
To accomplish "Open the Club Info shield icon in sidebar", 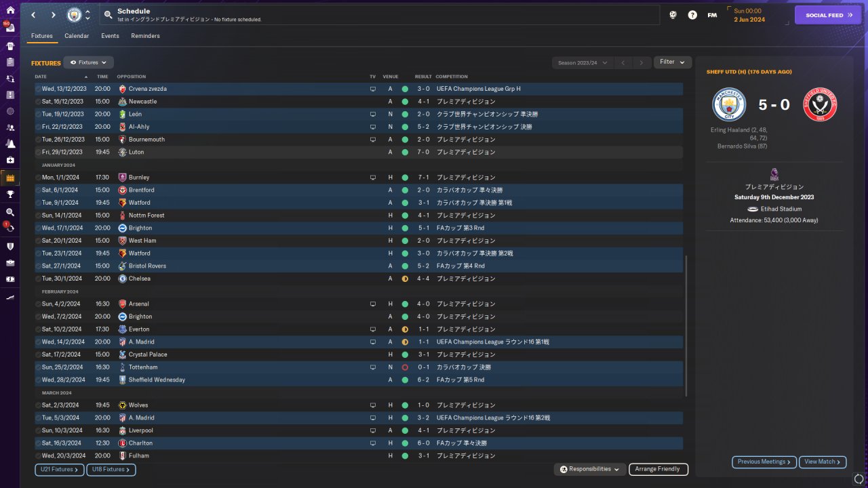I will point(9,246).
